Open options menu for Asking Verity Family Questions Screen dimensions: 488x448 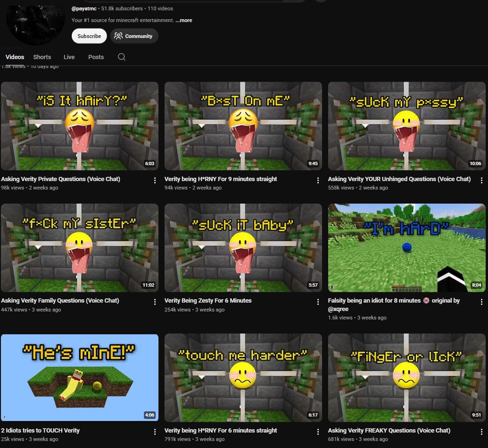click(x=155, y=302)
